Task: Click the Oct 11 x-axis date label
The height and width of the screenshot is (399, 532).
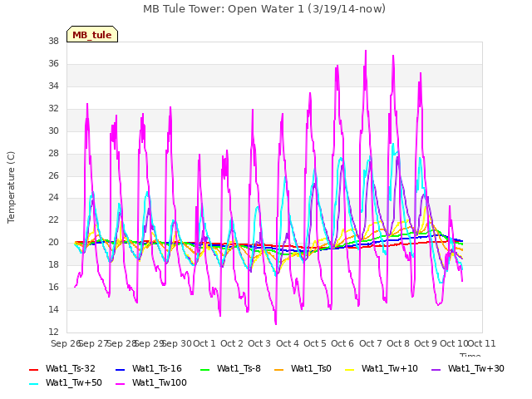Action: (x=482, y=343)
